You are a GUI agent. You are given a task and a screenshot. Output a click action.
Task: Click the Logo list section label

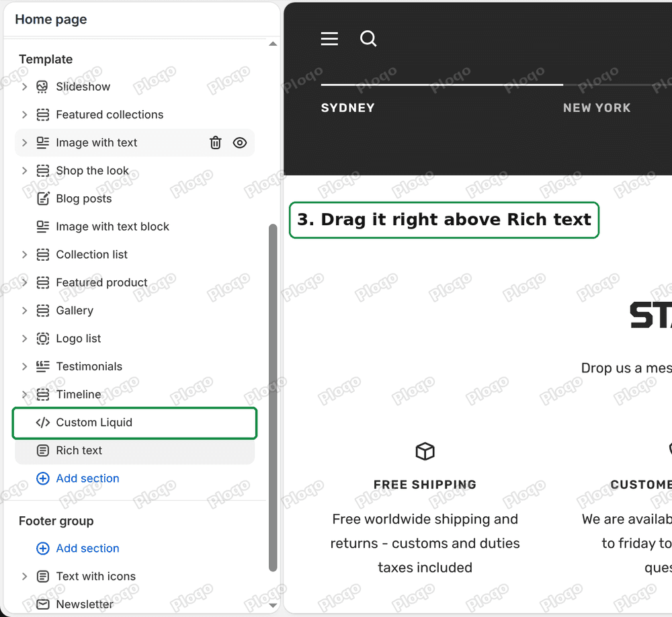[x=79, y=339]
